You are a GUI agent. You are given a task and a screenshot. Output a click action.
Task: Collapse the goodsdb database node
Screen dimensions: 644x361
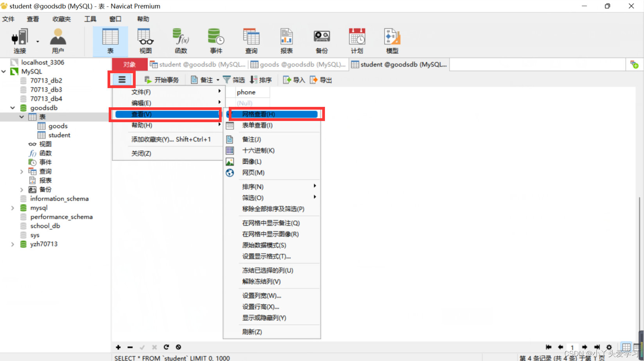point(13,108)
